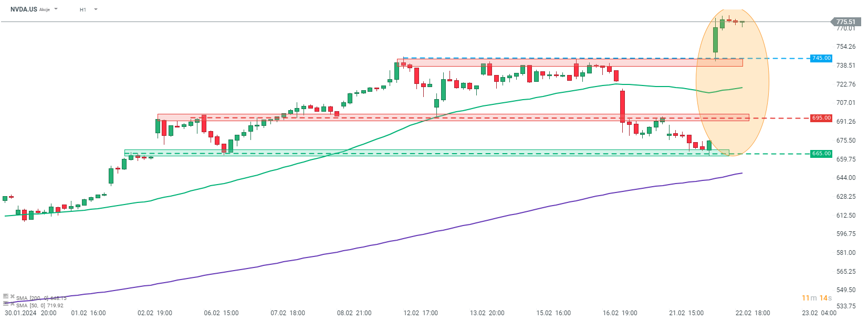Click the 644.00 value on price axis
This screenshot has width=868, height=322.
pos(845,178)
